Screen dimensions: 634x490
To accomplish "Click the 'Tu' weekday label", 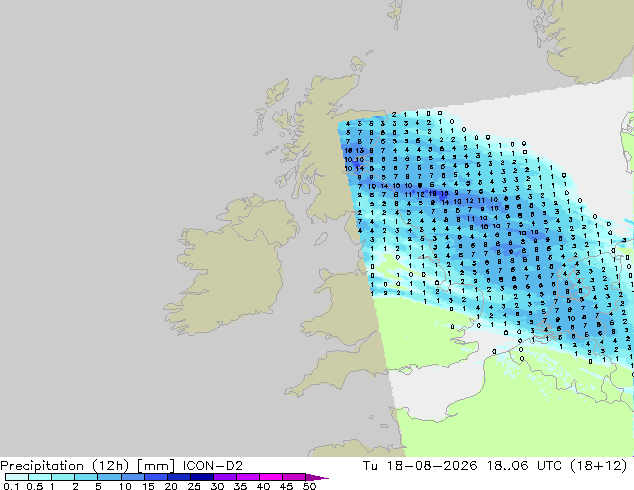I will [x=370, y=466].
